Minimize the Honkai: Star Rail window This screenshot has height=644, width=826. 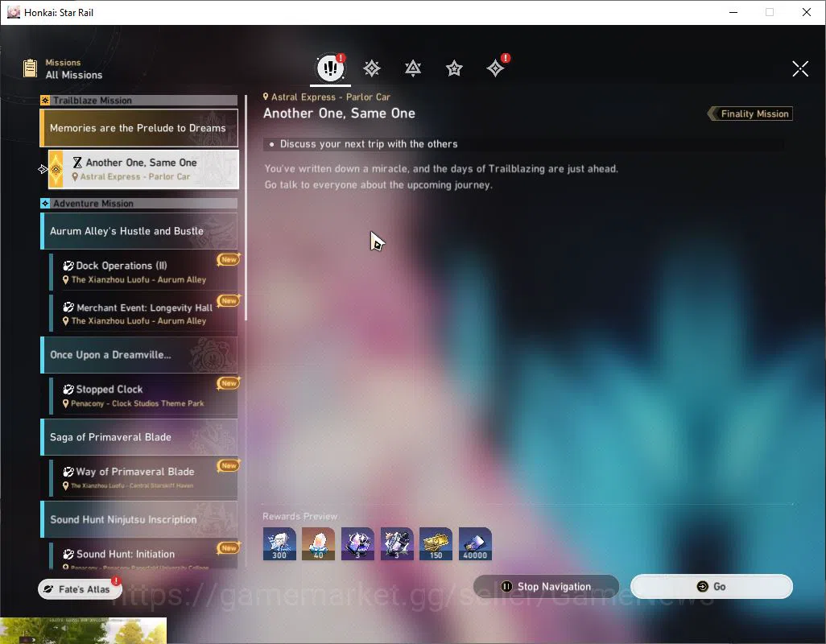click(733, 12)
